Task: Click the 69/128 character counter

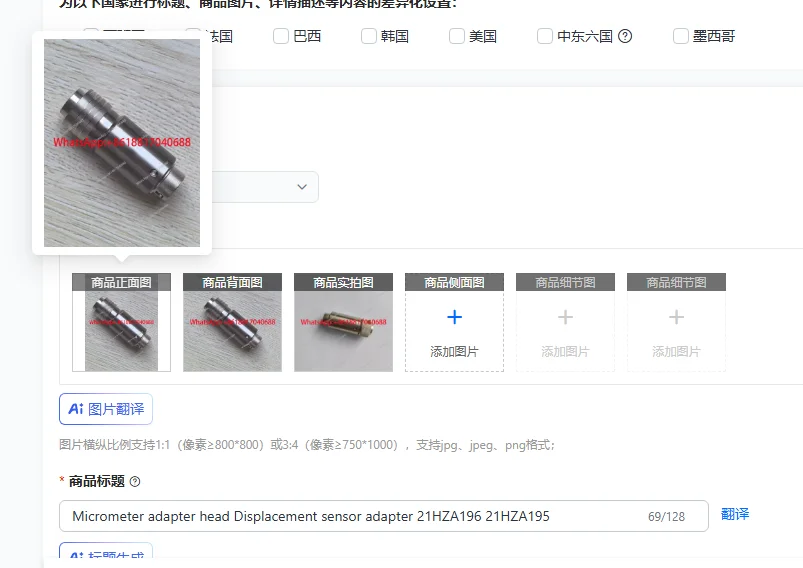Action: (x=666, y=517)
